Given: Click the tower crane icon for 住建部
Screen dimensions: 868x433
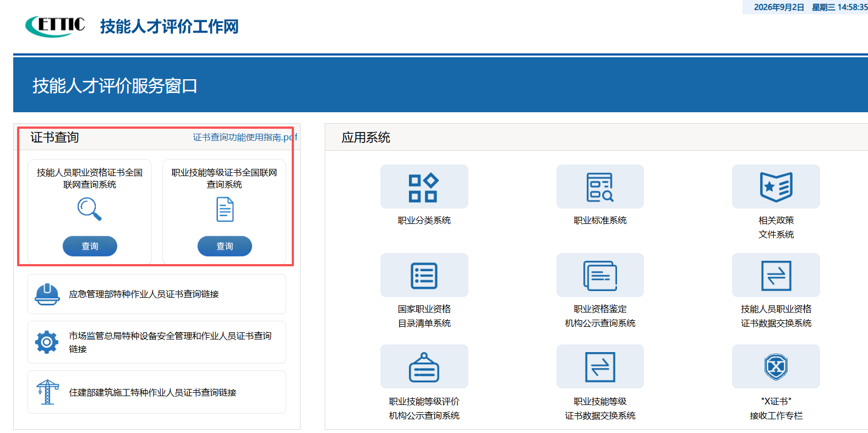Looking at the screenshot, I should click(48, 392).
